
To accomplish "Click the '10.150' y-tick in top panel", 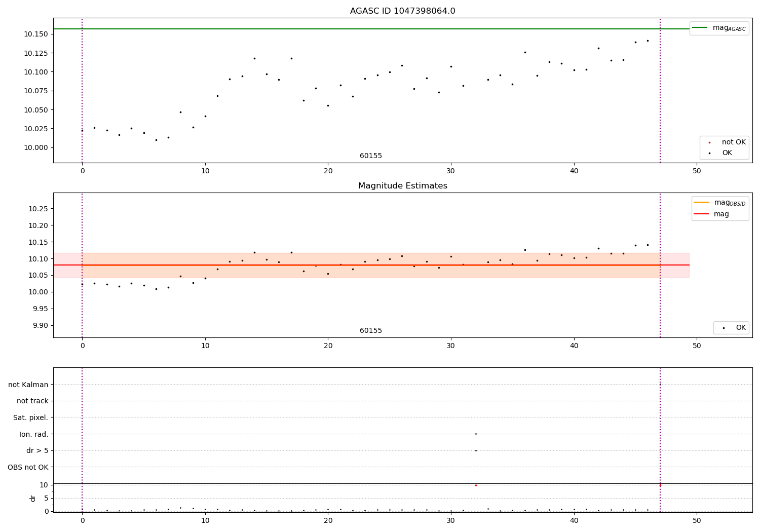I will (x=36, y=34).
